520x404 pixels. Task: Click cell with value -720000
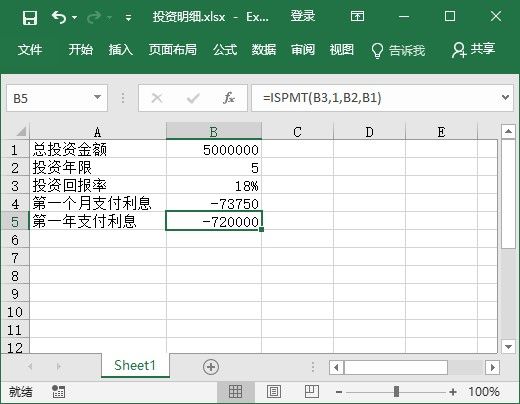[214, 221]
